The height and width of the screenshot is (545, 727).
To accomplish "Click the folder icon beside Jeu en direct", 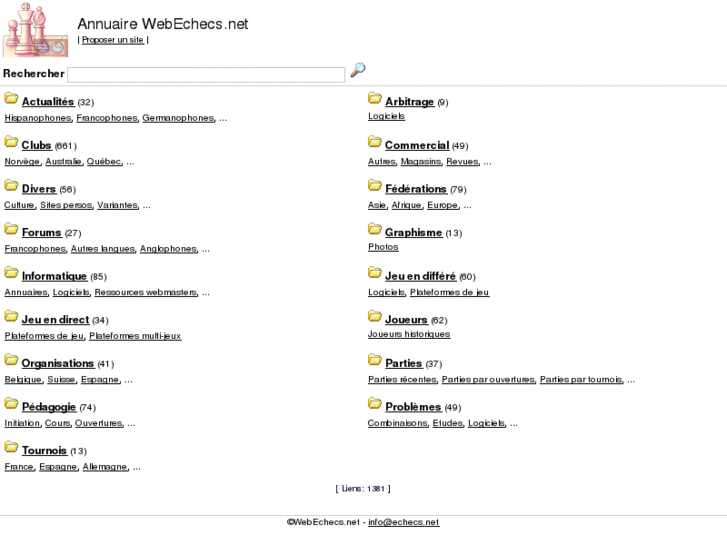I will pos(11,316).
